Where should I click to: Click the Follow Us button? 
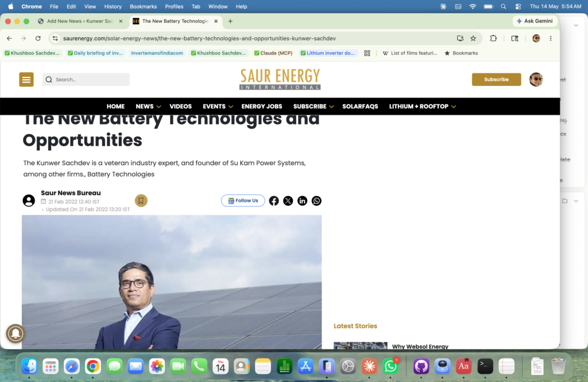(243, 201)
